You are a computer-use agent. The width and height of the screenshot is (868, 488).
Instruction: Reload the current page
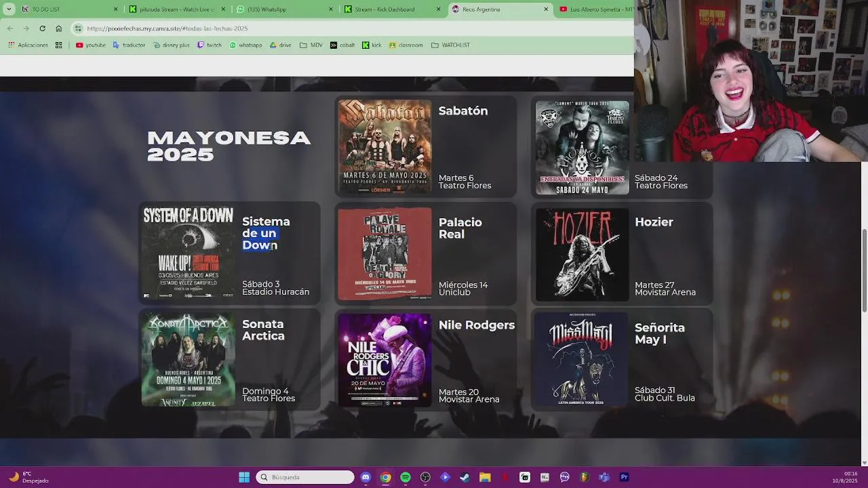tap(42, 28)
